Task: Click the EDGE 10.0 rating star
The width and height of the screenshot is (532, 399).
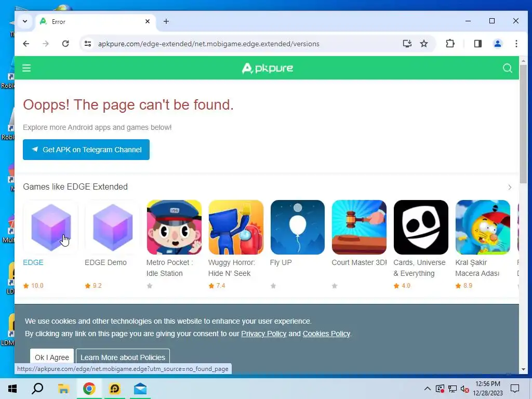Action: pos(26,286)
